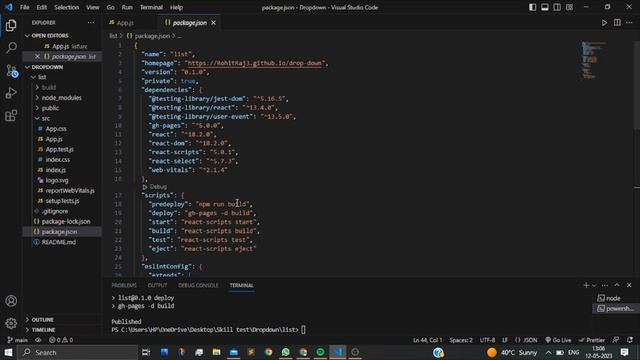Open reportWebVitals.js in explorer
Viewport: 640px width, 360px height.
coord(70,191)
